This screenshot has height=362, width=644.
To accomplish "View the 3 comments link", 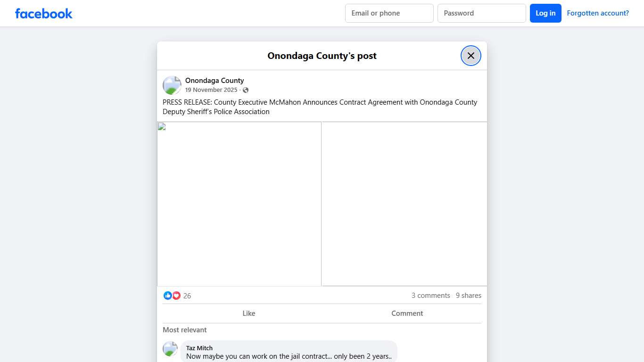I will [430, 295].
